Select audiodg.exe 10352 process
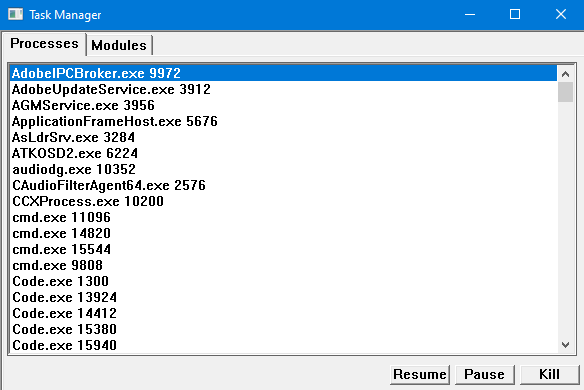Screen dimensions: 584x390 pos(283,169)
